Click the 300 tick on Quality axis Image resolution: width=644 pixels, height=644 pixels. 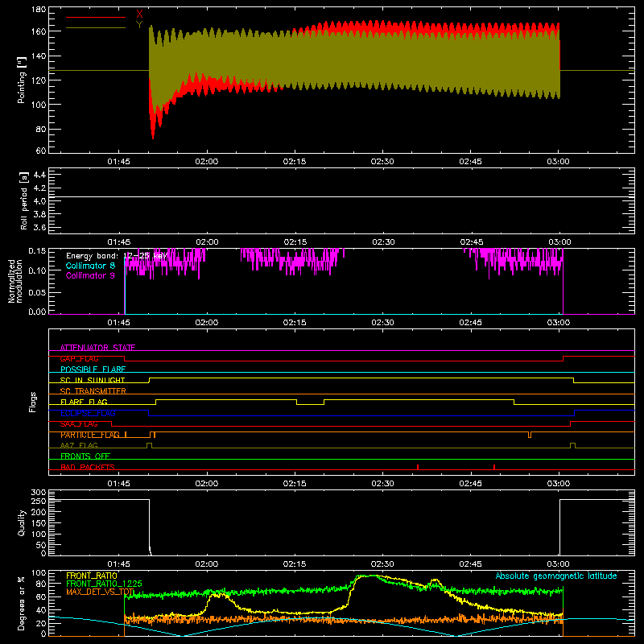[39, 493]
